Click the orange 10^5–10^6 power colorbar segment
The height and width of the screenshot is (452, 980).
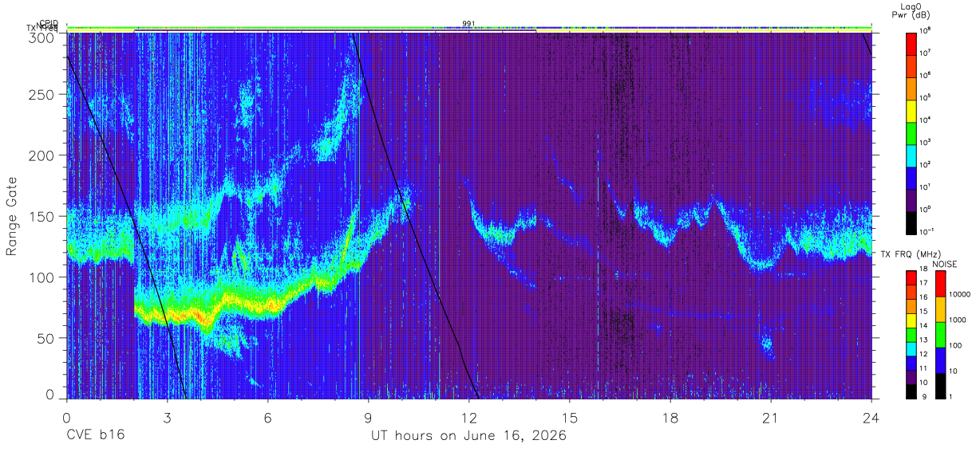point(911,87)
